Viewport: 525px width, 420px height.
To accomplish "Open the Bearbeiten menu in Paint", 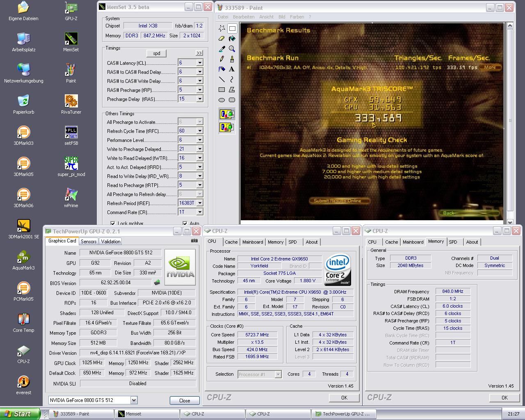I will pos(244,17).
